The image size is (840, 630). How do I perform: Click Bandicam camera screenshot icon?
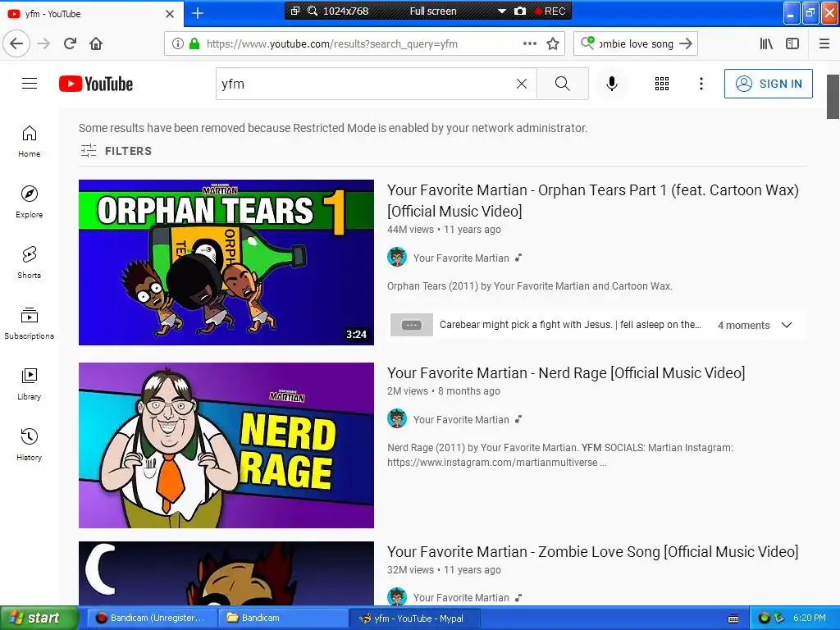[x=519, y=11]
